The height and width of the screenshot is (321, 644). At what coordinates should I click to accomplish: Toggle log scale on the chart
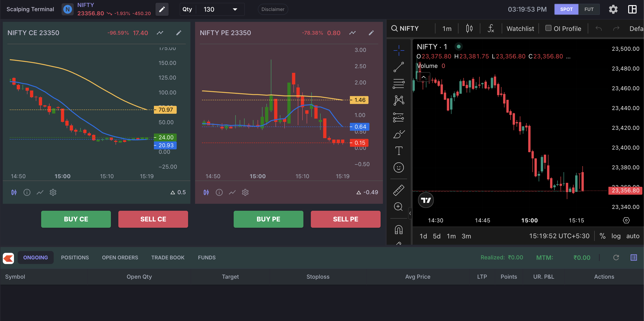click(x=616, y=236)
